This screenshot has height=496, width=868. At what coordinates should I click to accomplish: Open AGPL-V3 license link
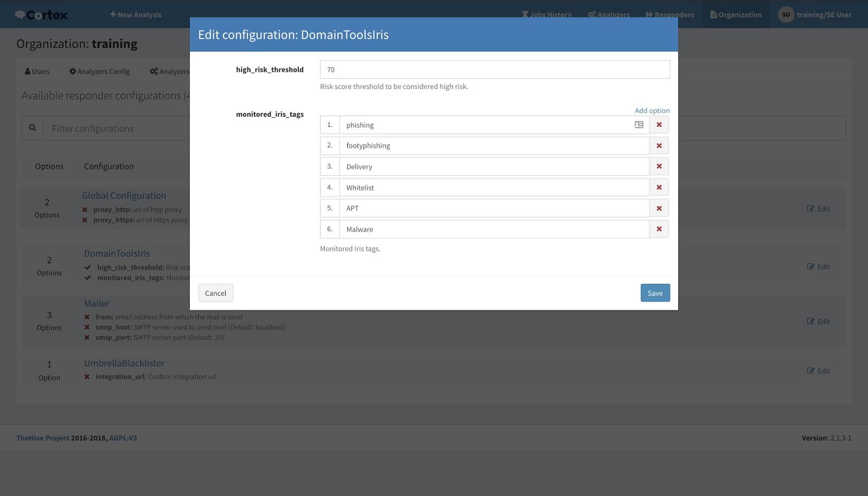(123, 438)
